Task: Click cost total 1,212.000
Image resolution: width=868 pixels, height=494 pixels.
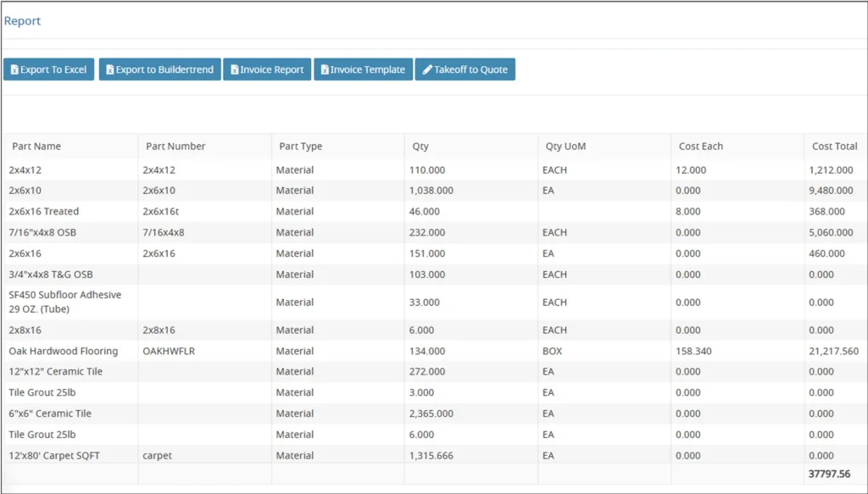Action: pyautogui.click(x=831, y=170)
